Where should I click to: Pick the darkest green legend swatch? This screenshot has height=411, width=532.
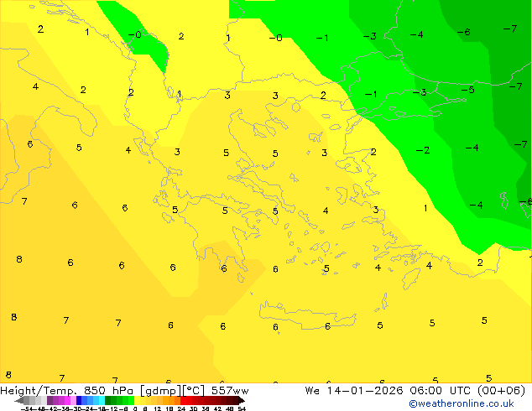coord(107,400)
